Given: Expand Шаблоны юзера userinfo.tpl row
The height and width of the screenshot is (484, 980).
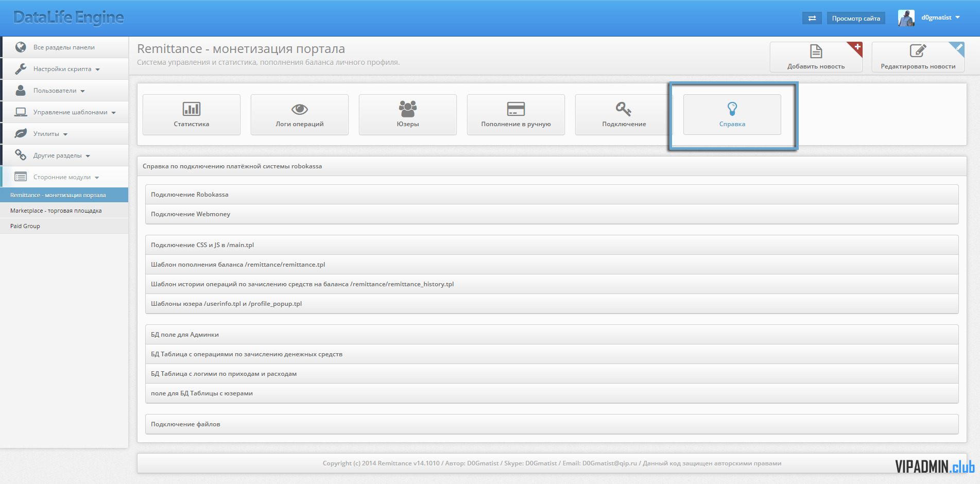Looking at the screenshot, I should coord(552,304).
